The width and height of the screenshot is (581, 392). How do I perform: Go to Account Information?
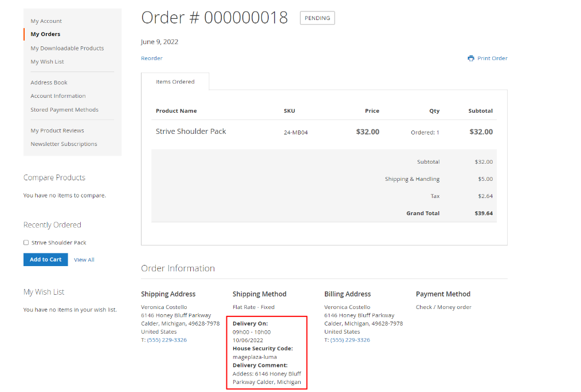tap(58, 96)
